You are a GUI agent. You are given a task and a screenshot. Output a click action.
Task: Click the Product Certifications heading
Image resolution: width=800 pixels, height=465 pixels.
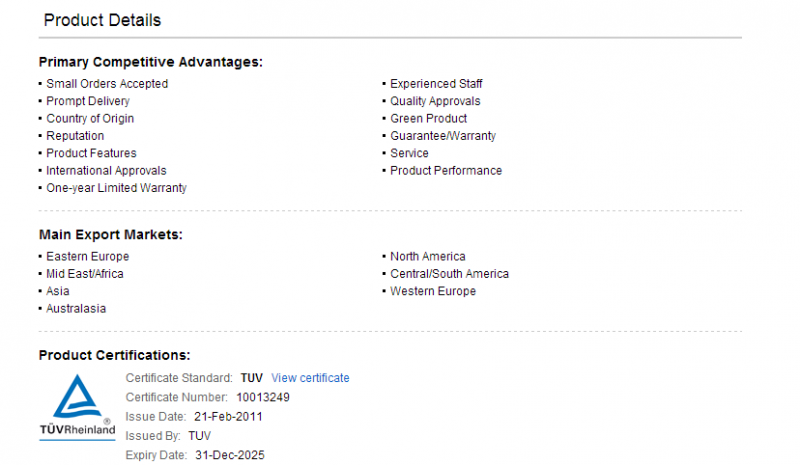pyautogui.click(x=114, y=355)
